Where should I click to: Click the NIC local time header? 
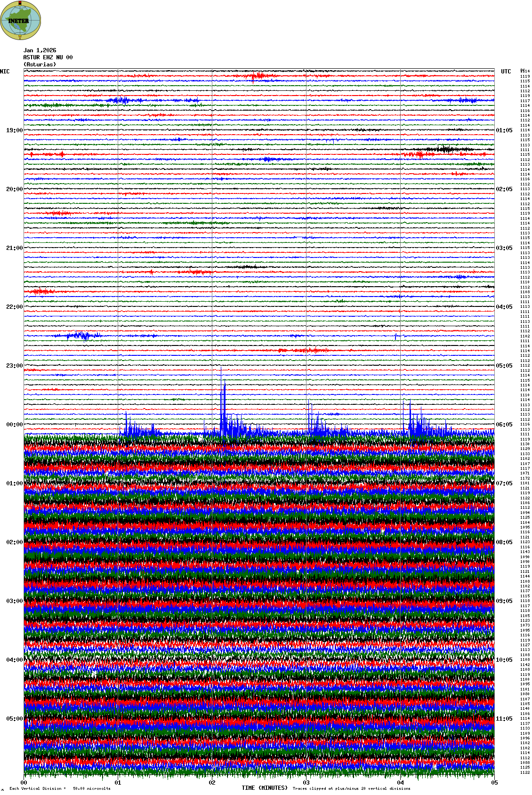[5, 72]
